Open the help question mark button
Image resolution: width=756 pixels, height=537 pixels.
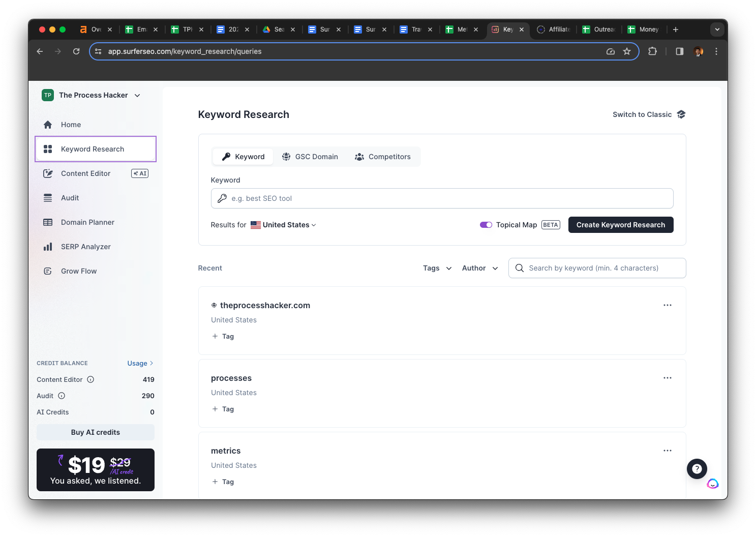point(697,469)
